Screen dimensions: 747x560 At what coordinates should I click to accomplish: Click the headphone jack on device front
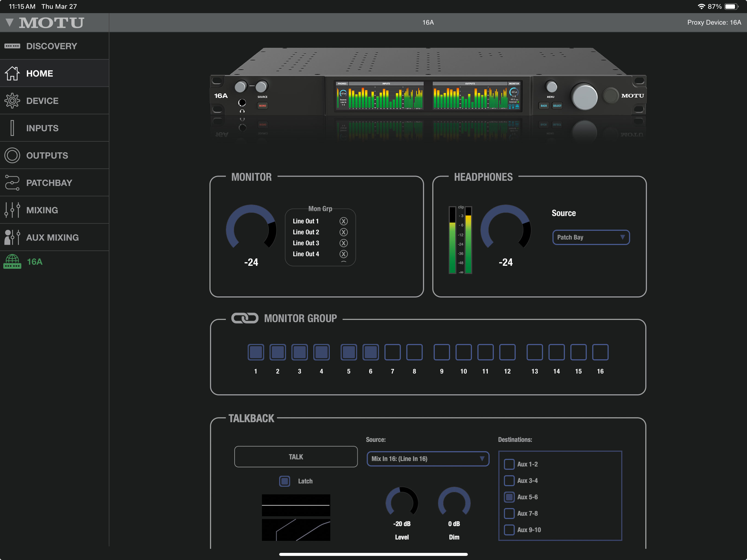[242, 102]
